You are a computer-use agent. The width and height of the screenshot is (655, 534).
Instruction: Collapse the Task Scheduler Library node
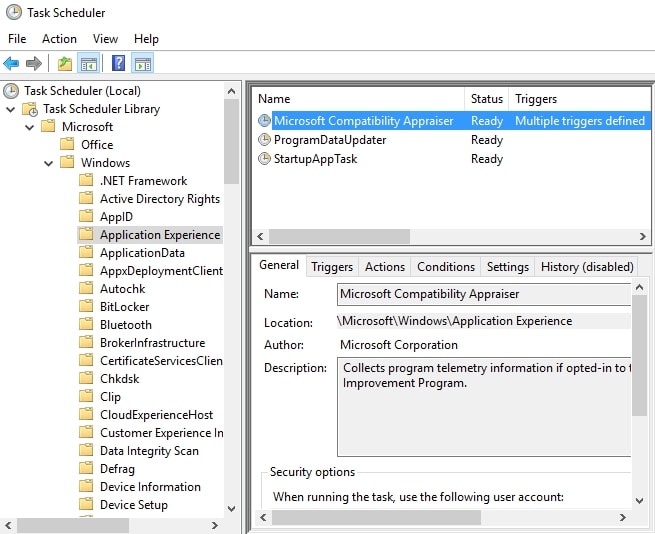(11, 109)
